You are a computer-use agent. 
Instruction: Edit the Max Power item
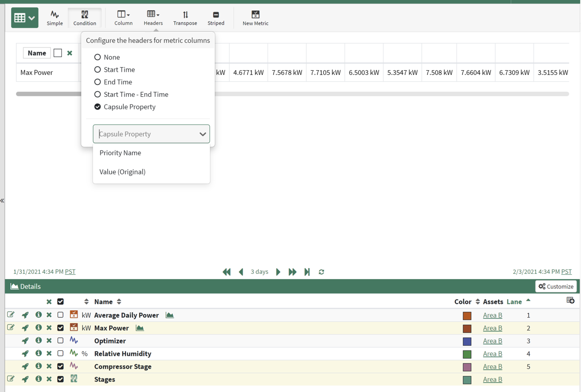(x=11, y=328)
